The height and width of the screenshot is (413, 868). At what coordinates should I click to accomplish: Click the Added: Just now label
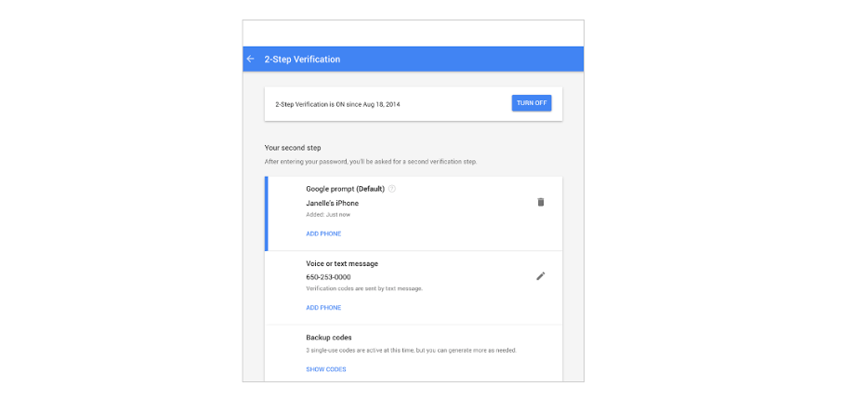coord(328,215)
